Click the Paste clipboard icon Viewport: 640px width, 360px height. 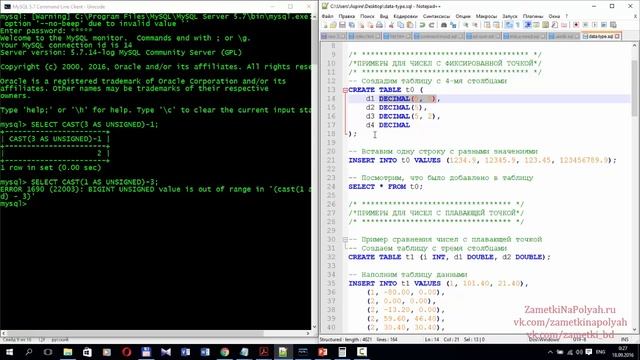coord(410,25)
